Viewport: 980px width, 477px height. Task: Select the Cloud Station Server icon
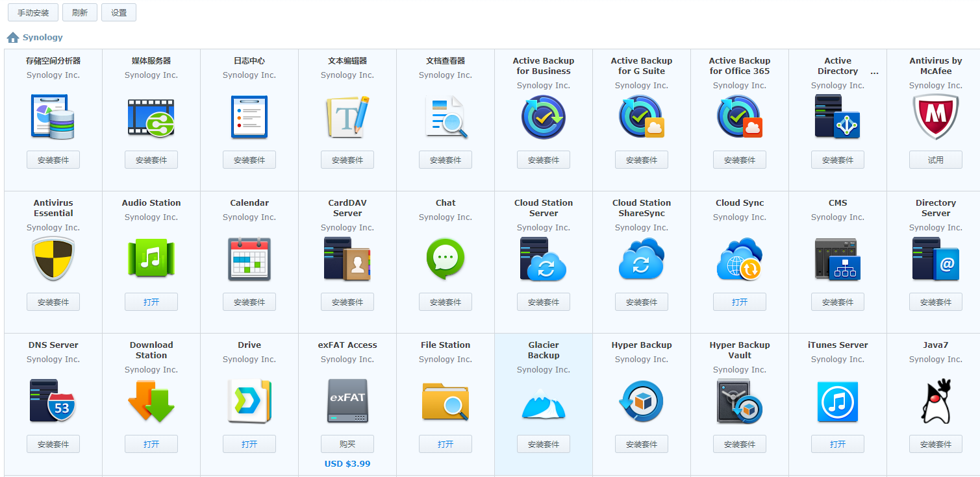click(544, 259)
